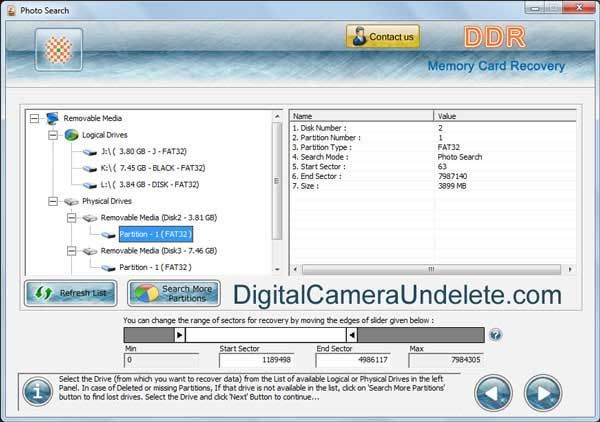
Task: Select the L:\ DISK drive icon
Action: [x=90, y=185]
